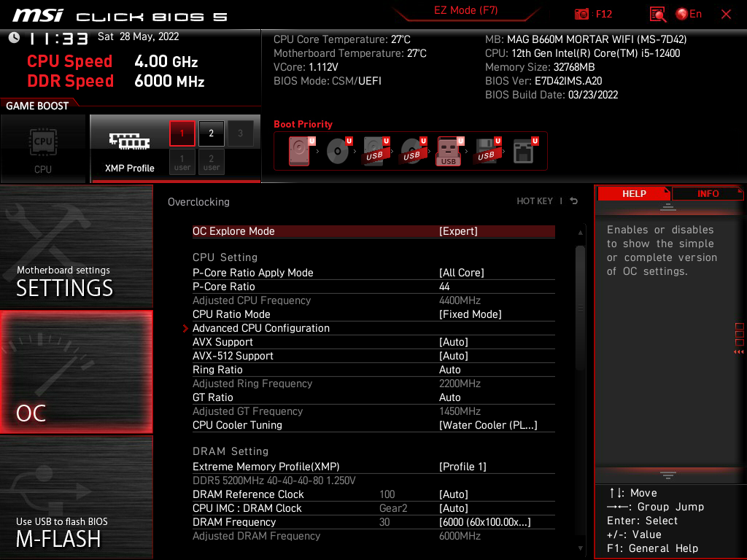Image resolution: width=747 pixels, height=560 pixels.
Task: Click the settings list scrollbar thumb
Action: click(580, 308)
